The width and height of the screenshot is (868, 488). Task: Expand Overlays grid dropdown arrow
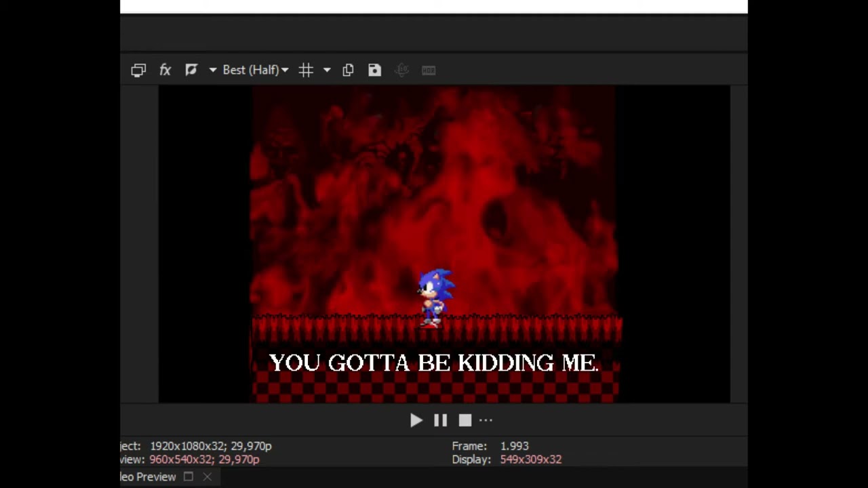pos(327,70)
